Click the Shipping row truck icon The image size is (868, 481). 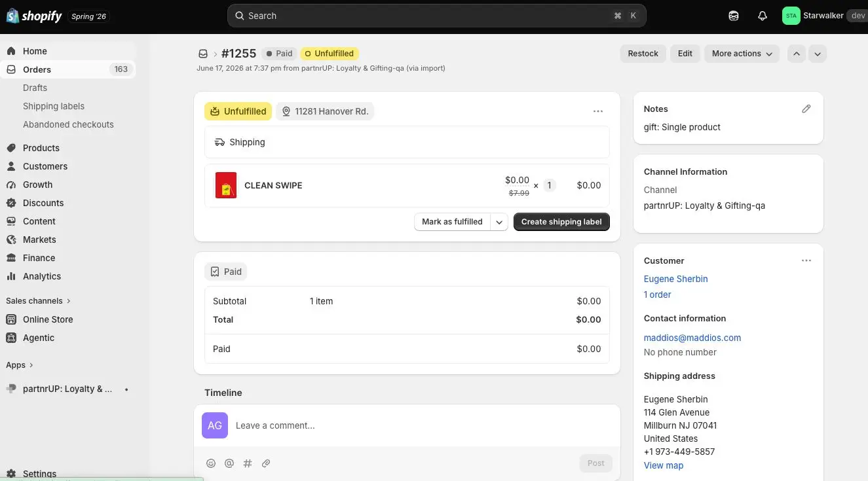point(219,142)
